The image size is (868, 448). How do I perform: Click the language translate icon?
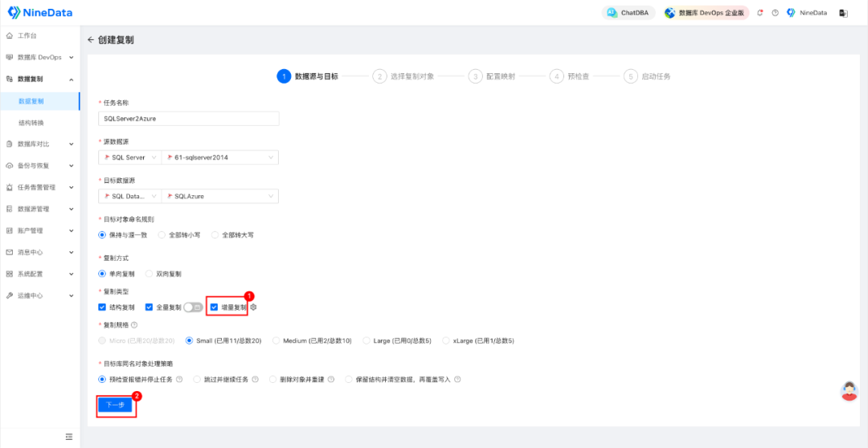pos(843,13)
